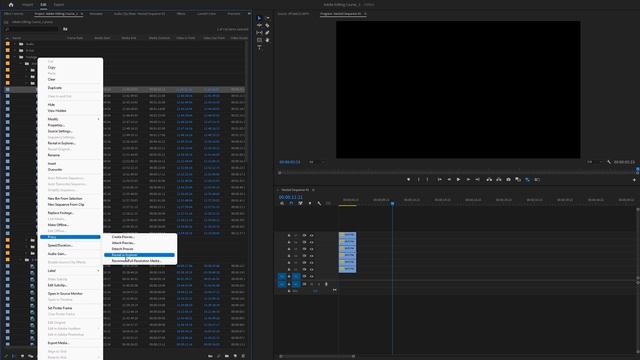Open Program monitor settings wrench
Viewport: 640px width, 360px height.
tap(609, 162)
